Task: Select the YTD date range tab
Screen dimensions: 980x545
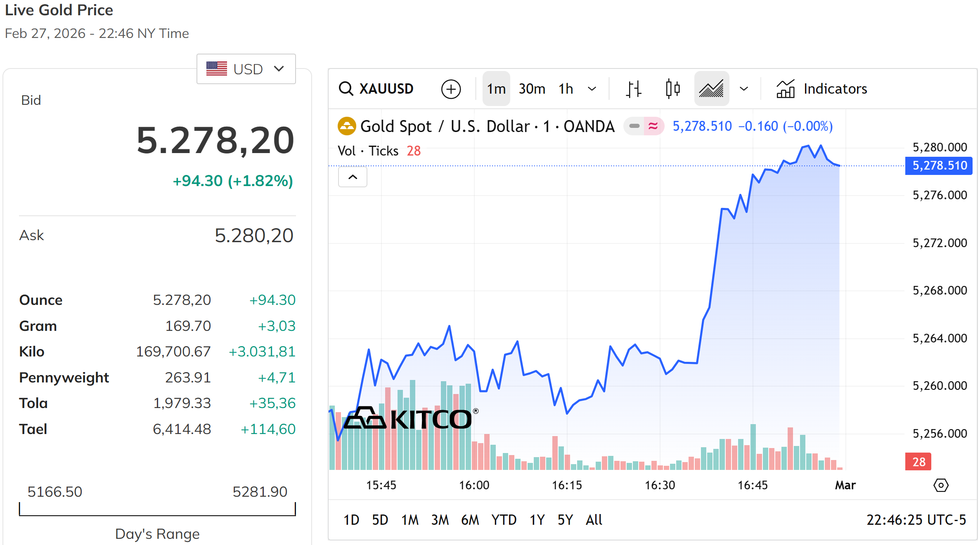Action: coord(504,520)
